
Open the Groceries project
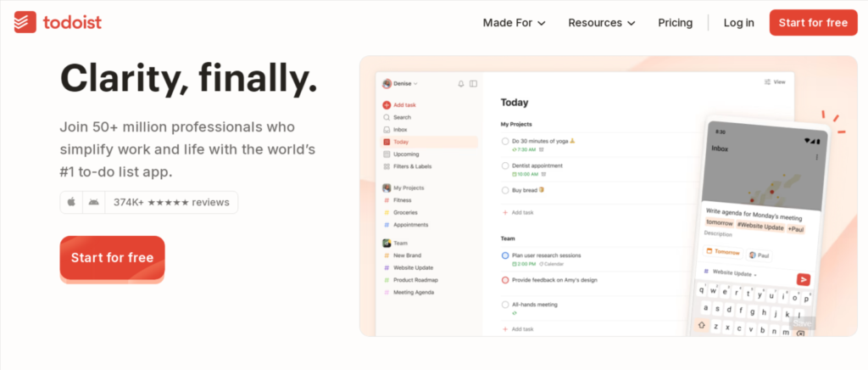pos(405,213)
